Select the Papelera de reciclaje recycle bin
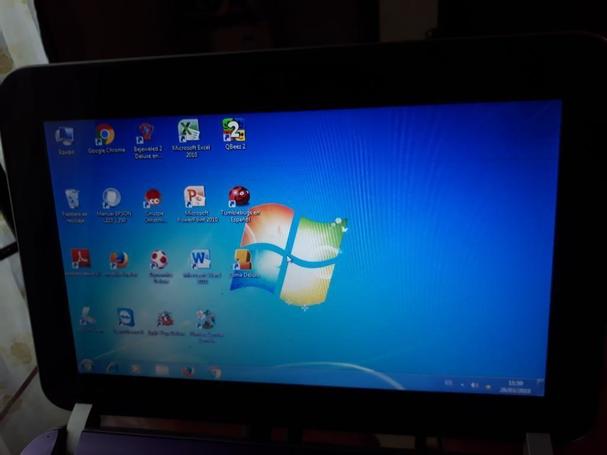The image size is (607, 455). [x=74, y=205]
